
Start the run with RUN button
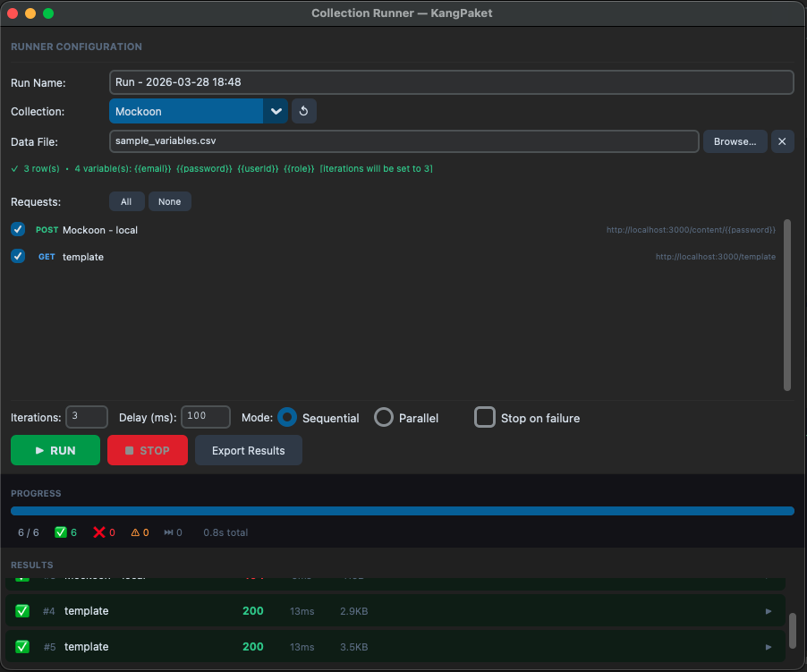(55, 450)
